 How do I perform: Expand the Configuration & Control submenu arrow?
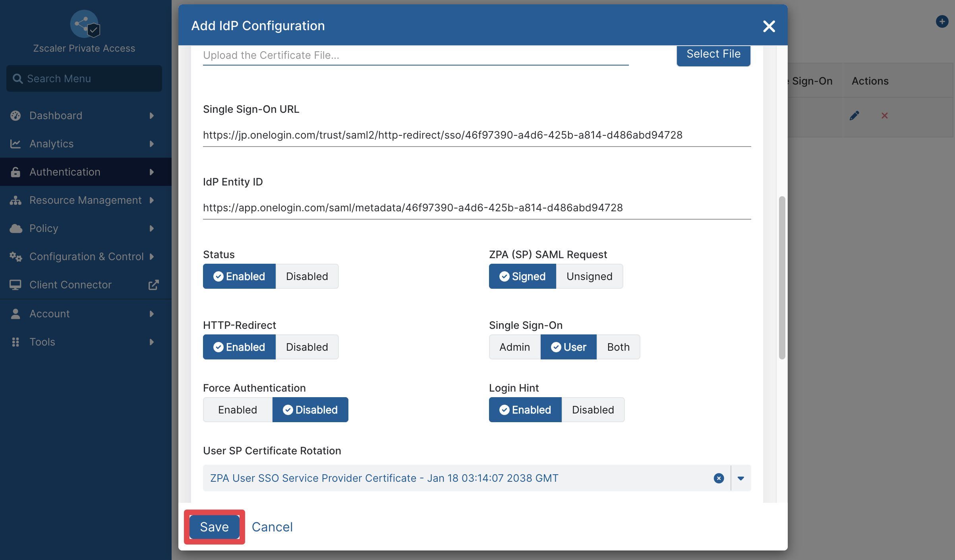(152, 257)
